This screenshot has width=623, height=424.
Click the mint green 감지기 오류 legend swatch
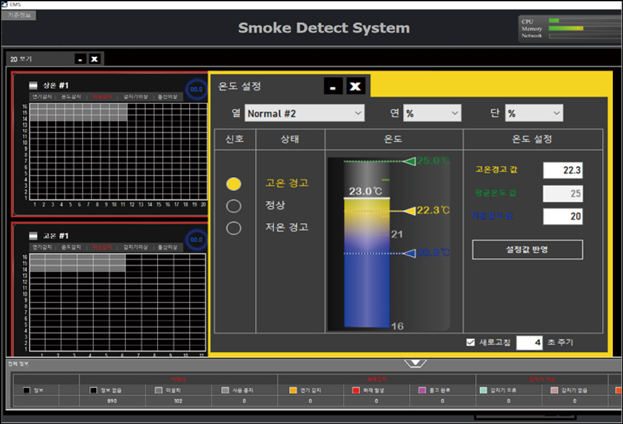(x=483, y=390)
